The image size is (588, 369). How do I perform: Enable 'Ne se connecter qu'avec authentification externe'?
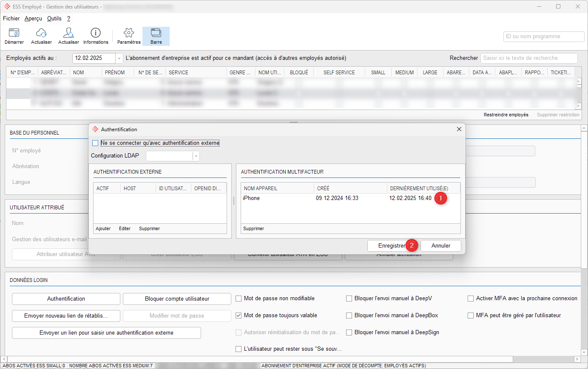point(96,143)
